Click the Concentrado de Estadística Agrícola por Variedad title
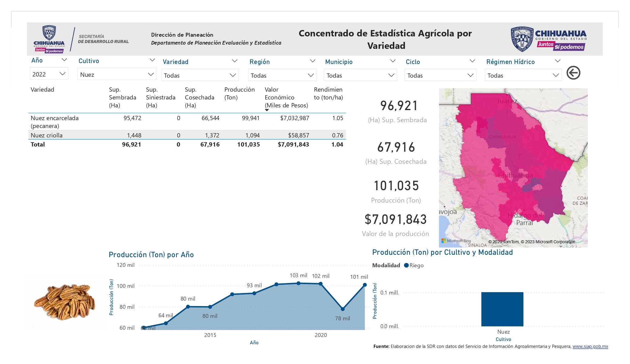This screenshot has height=364, width=630. [x=385, y=39]
